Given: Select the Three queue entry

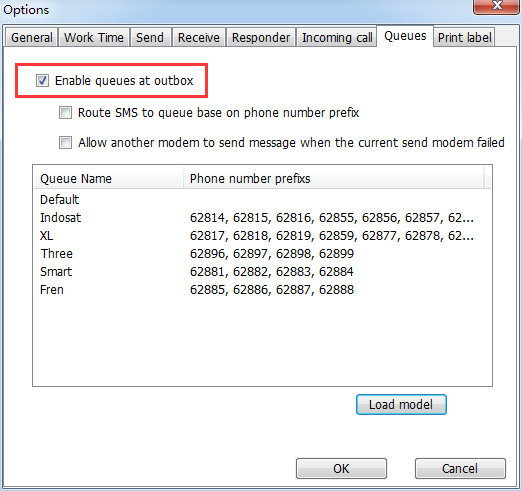Looking at the screenshot, I should (x=262, y=254).
